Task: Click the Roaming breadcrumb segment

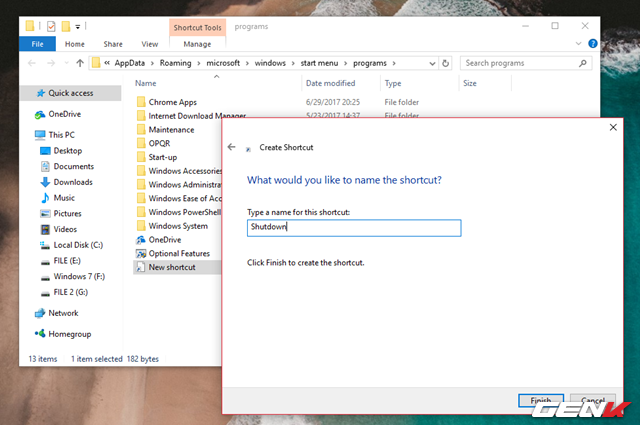Action: pyautogui.click(x=175, y=63)
